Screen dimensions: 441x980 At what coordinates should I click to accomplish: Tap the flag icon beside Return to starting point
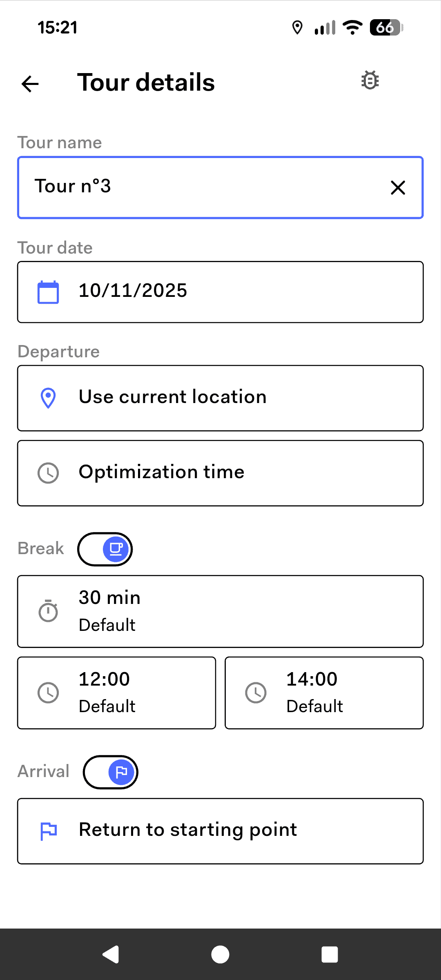[x=48, y=831]
